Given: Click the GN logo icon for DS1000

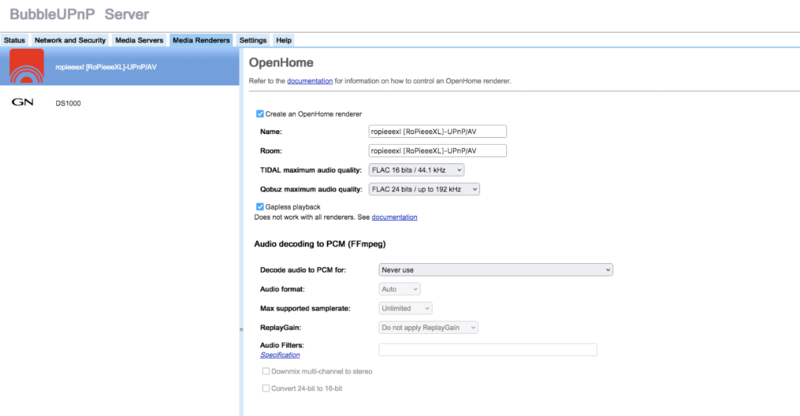Looking at the screenshot, I should coord(23,103).
